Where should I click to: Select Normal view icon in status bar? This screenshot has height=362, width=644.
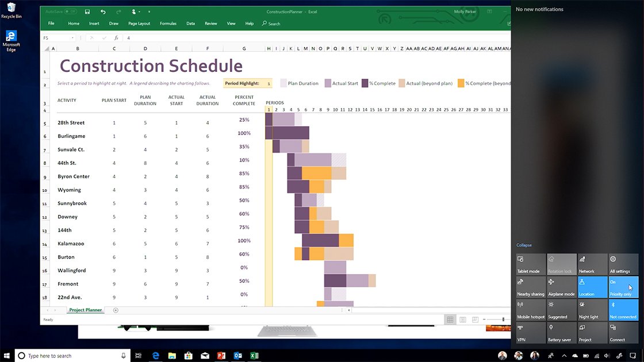450,319
